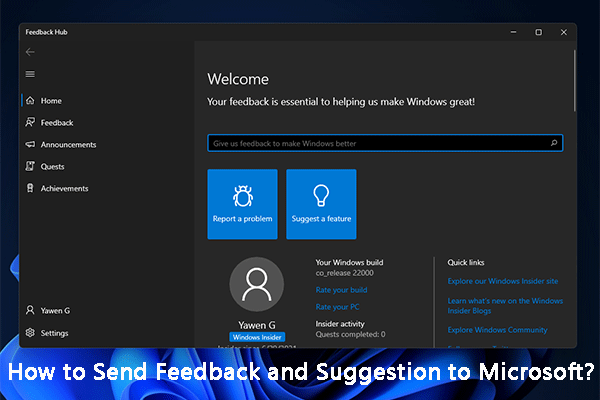Select Achievements in the navigation

coord(64,188)
